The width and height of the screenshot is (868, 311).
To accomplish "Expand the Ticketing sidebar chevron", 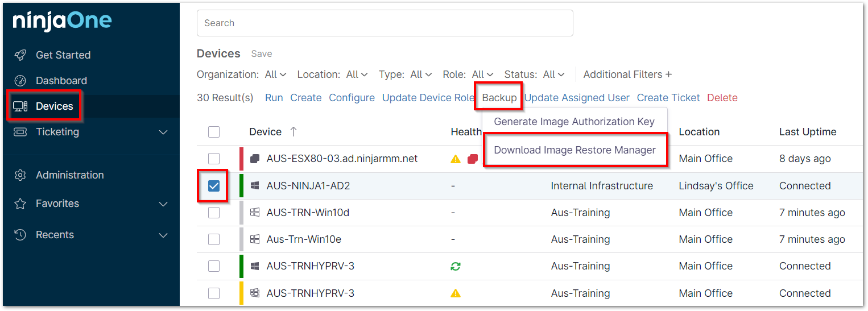I will 163,132.
